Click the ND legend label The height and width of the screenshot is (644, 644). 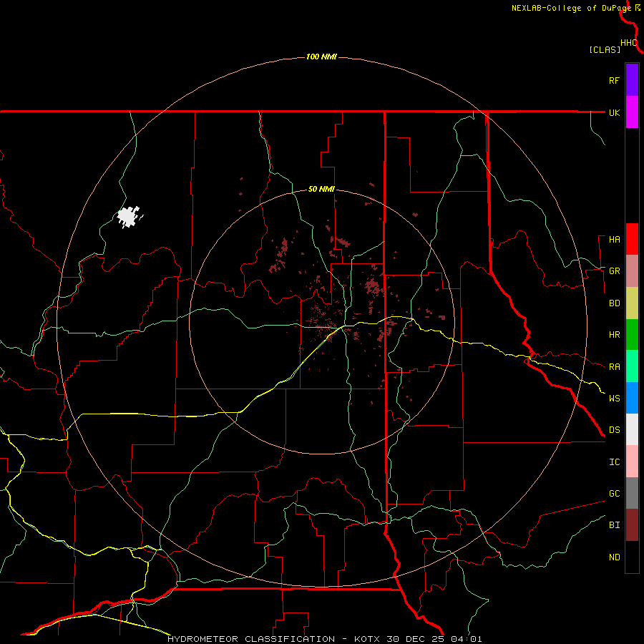coord(614,557)
